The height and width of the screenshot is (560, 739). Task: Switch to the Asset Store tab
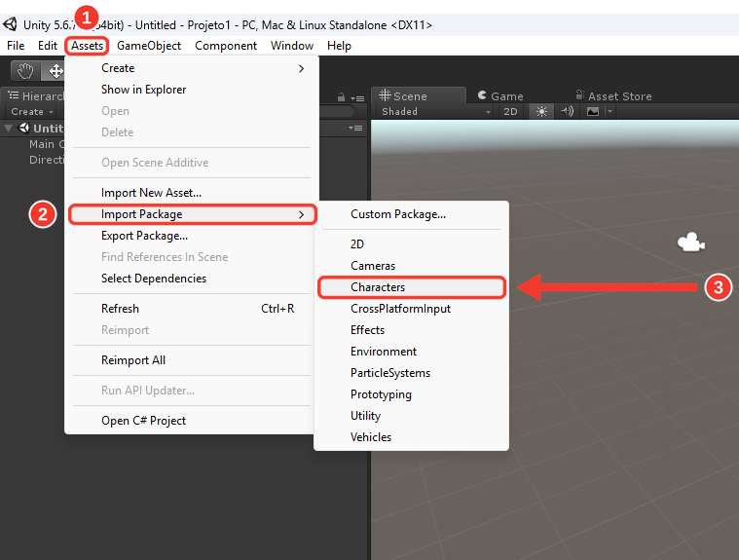click(613, 96)
